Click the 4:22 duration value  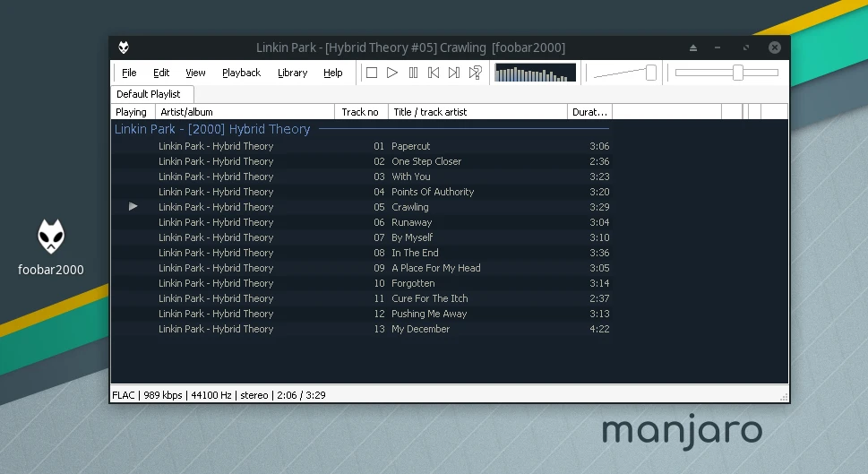tap(599, 329)
